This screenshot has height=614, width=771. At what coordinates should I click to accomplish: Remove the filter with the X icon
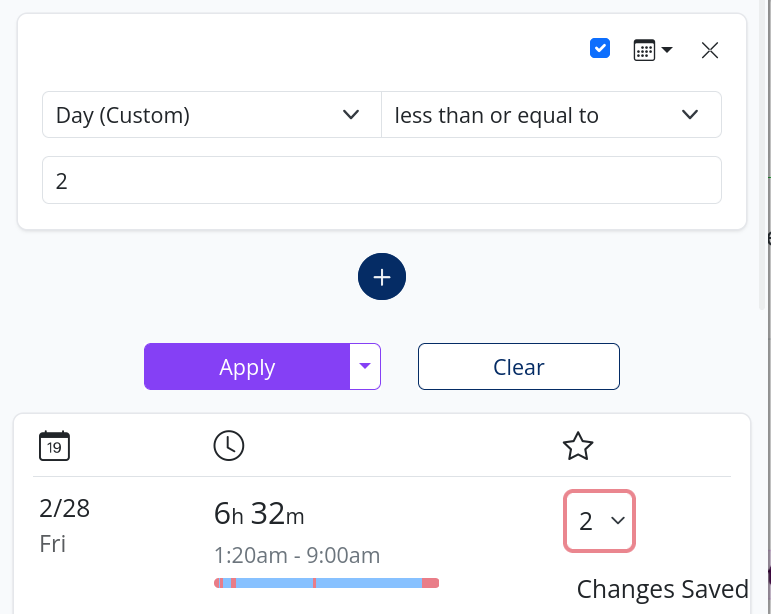[x=710, y=50]
